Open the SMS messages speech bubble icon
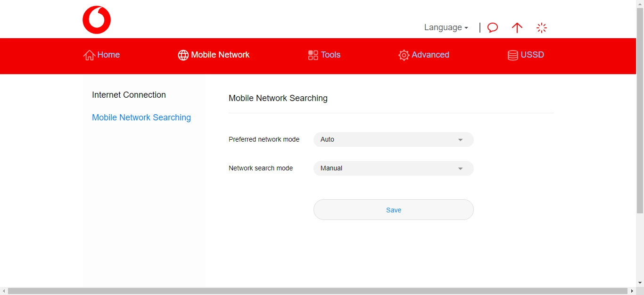 click(493, 28)
